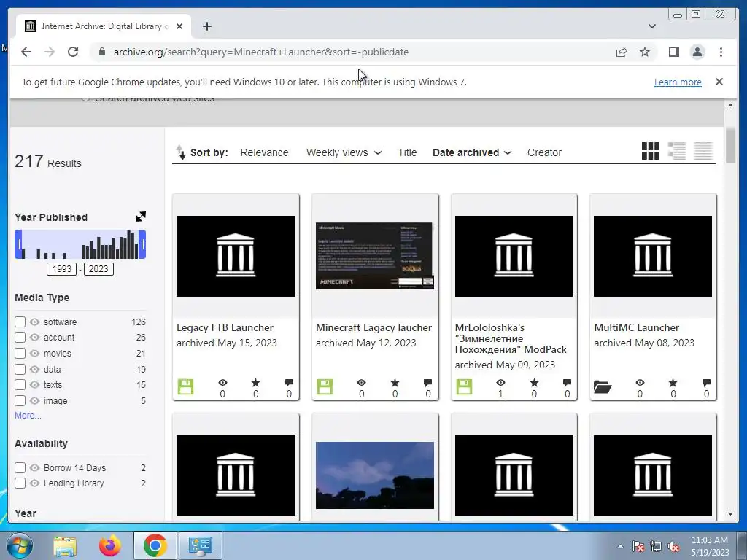Open MultiMC Launcher title link
Viewport: 747px width, 560px height.
[636, 327]
